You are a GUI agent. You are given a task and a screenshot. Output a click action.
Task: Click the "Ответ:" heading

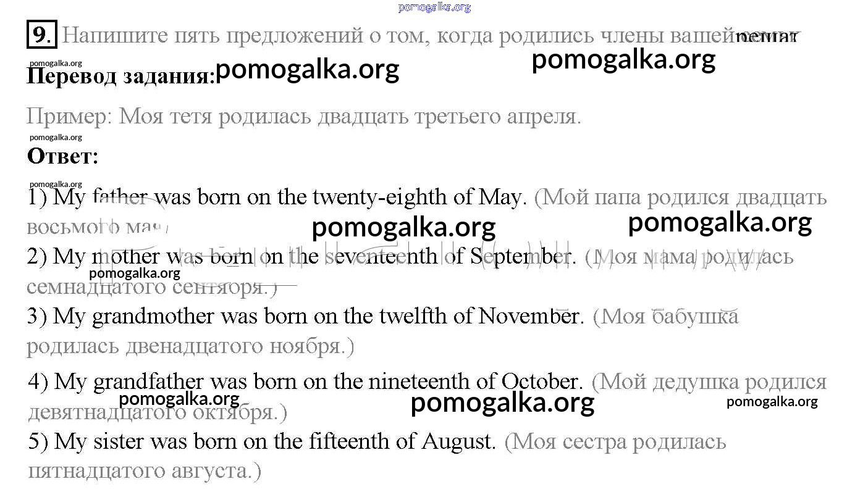pyautogui.click(x=62, y=156)
